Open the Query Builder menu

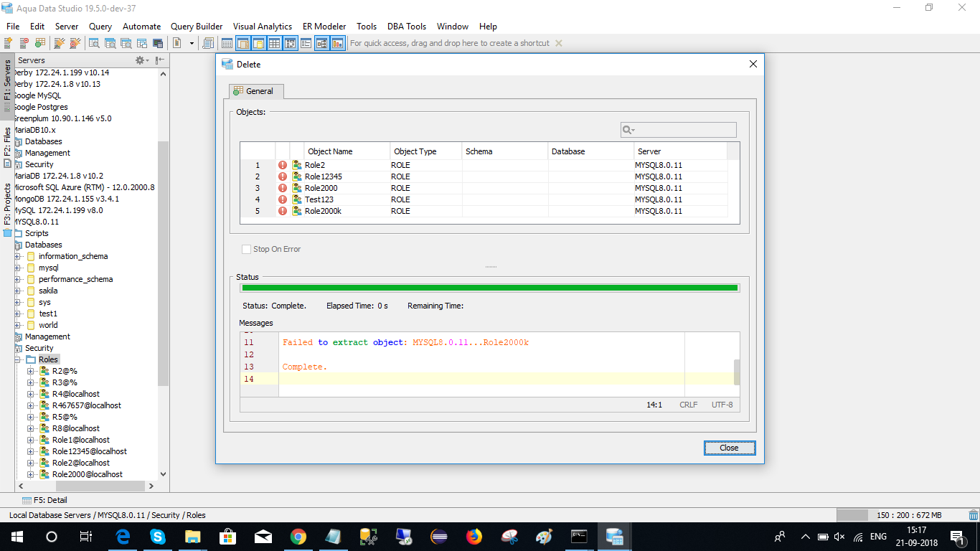(x=197, y=27)
